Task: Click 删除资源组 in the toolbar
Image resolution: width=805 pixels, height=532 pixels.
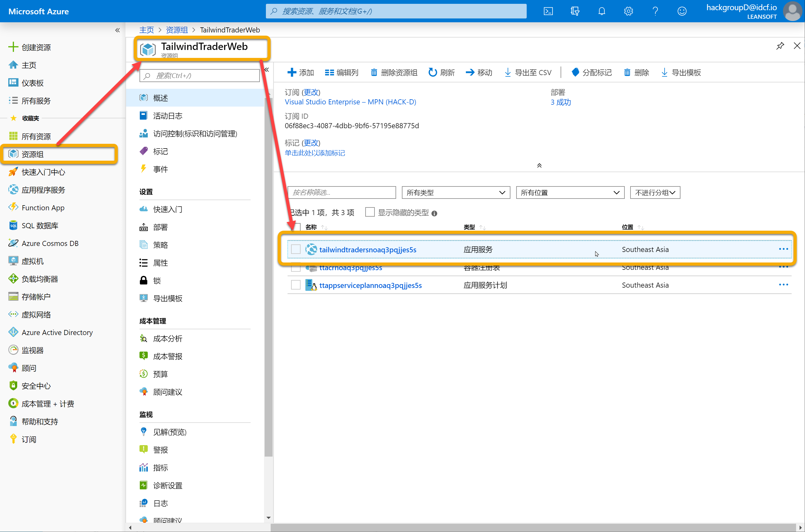Action: tap(394, 72)
